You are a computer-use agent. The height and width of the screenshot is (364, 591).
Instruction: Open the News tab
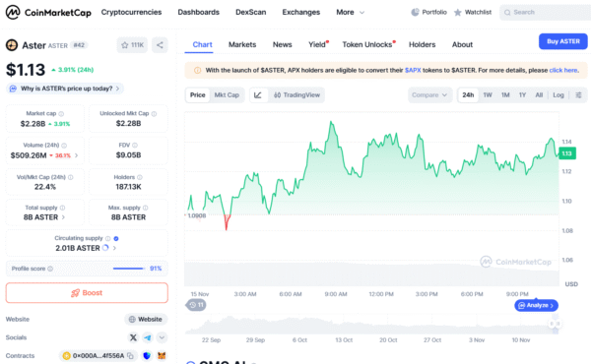282,45
